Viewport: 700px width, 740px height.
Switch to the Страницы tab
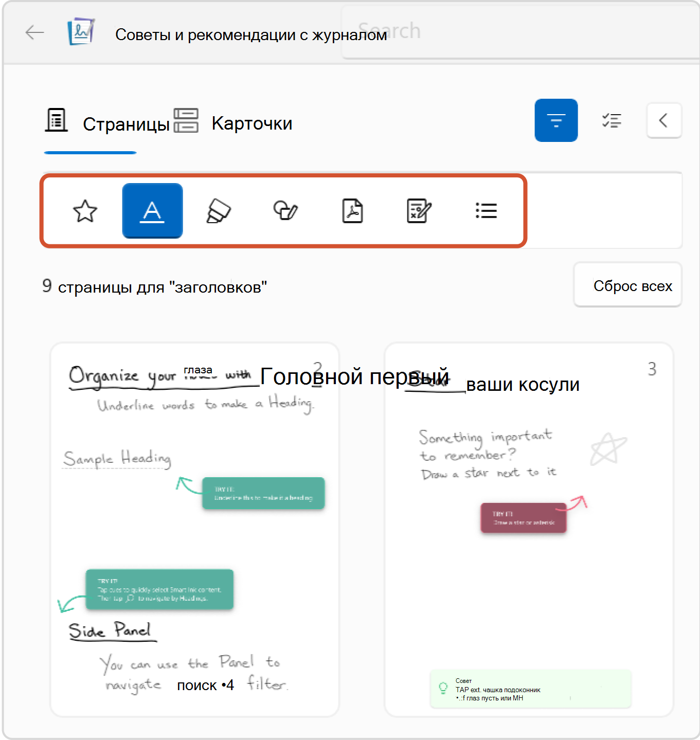(108, 123)
